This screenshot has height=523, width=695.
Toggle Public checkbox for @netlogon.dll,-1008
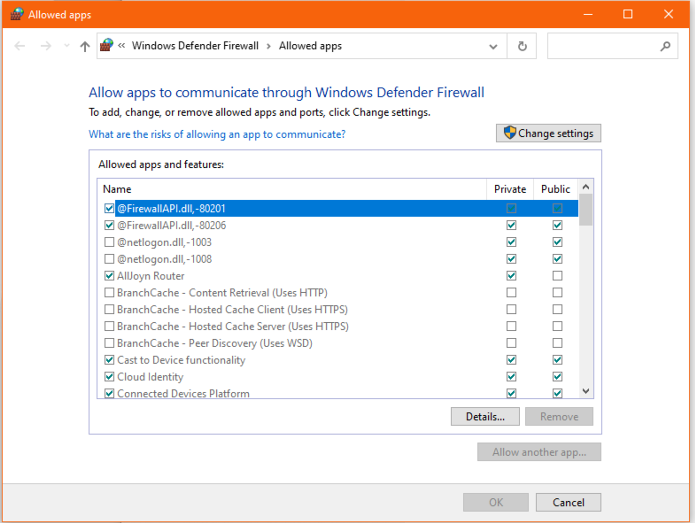point(557,259)
